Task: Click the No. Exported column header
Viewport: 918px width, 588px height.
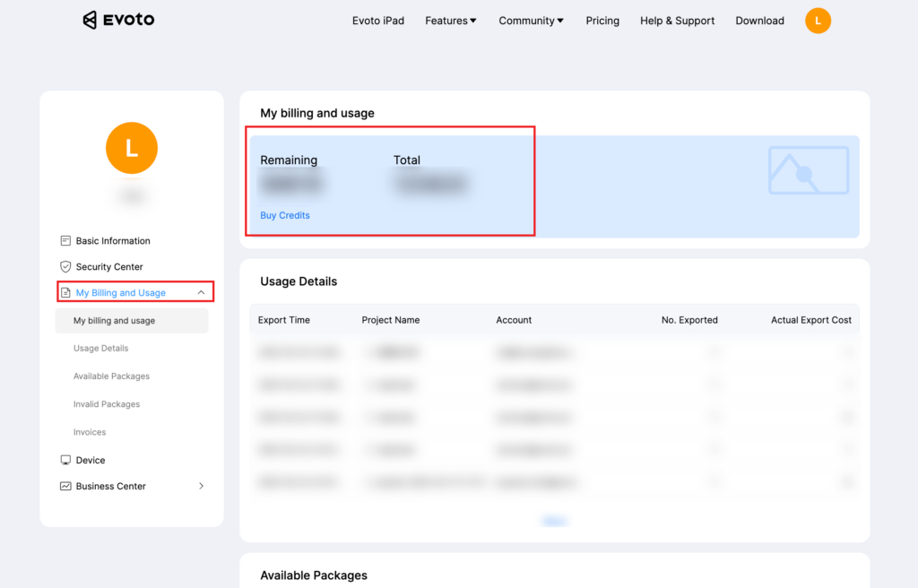Action: point(689,320)
